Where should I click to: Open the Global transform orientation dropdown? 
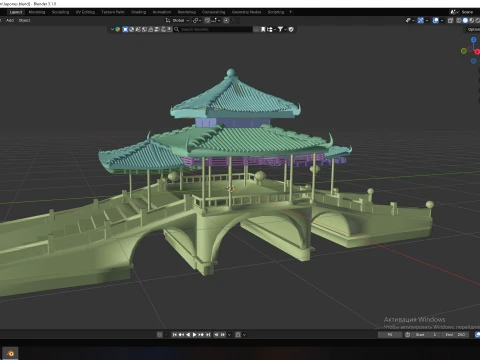click(178, 20)
